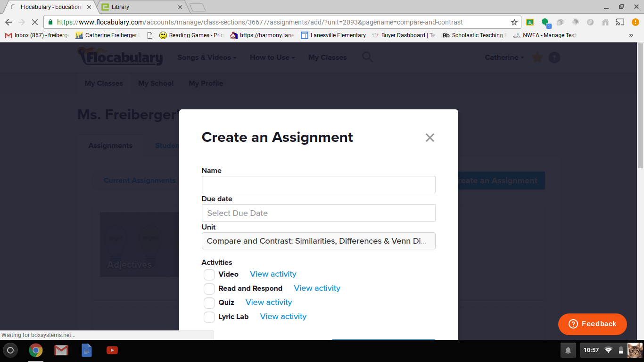The width and height of the screenshot is (644, 362).
Task: Open the Flocabulary search magnifier
Action: [367, 57]
